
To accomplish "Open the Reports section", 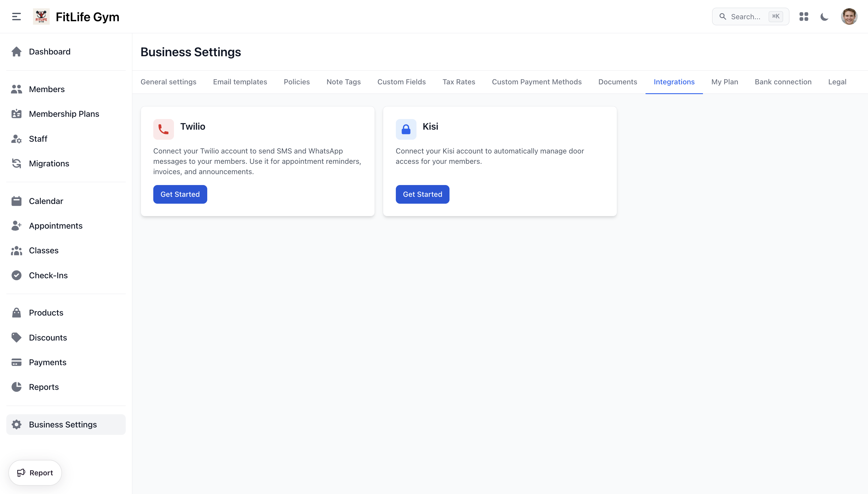I will [44, 386].
